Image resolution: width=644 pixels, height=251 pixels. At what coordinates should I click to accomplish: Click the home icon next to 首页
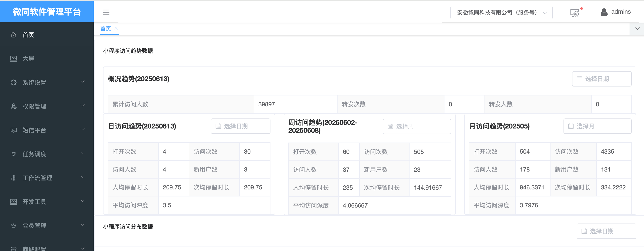(x=14, y=35)
